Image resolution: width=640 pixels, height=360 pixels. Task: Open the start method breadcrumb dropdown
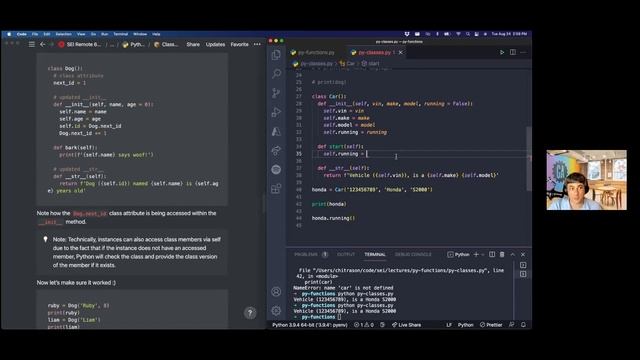370,63
